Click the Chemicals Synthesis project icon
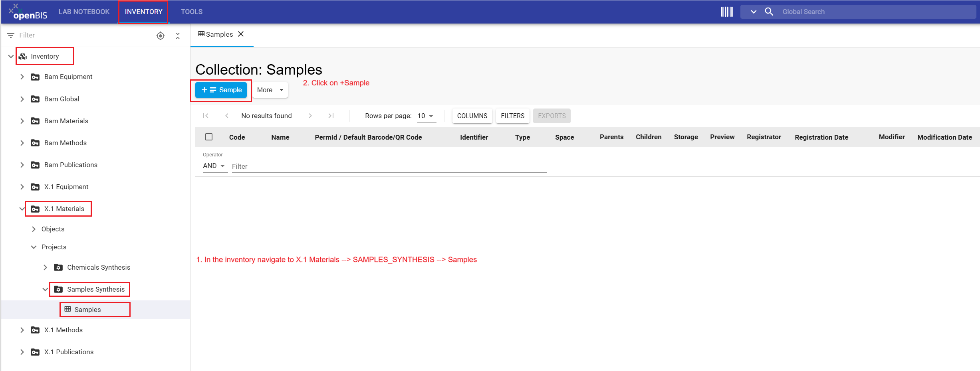This screenshot has width=980, height=371. point(58,267)
